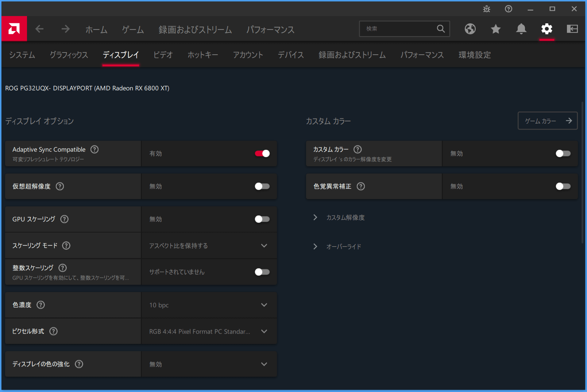Click the search magnifier icon
Viewport: 587px width, 392px height.
[441, 28]
